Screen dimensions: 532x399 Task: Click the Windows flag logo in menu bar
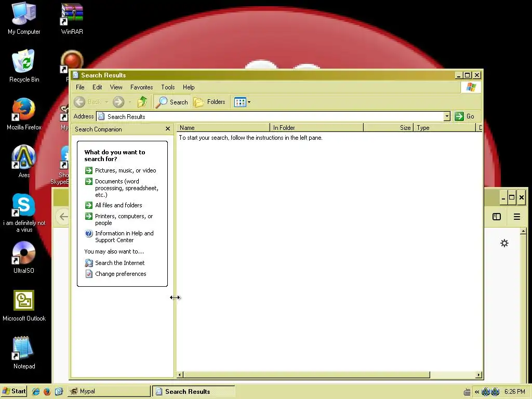[471, 87]
